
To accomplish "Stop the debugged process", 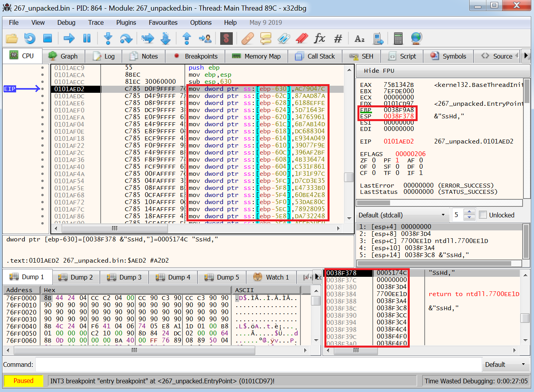I will [48, 39].
